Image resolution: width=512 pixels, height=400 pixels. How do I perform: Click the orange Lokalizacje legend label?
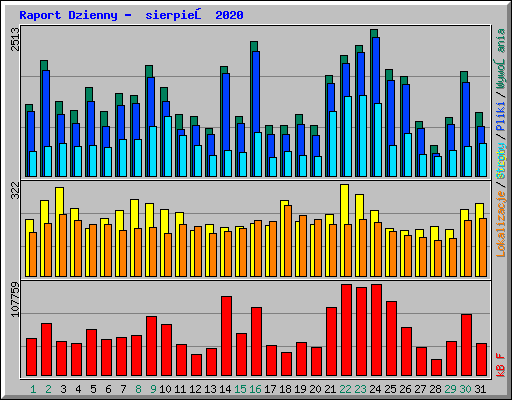501,223
